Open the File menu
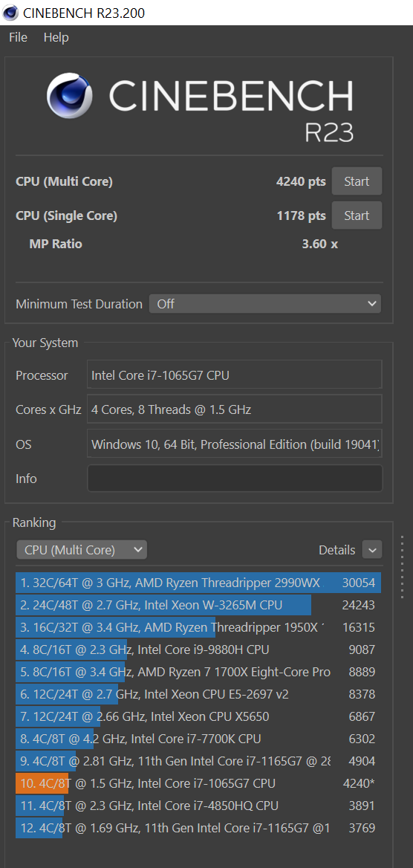Viewport: 413px width, 868px height. [x=19, y=37]
